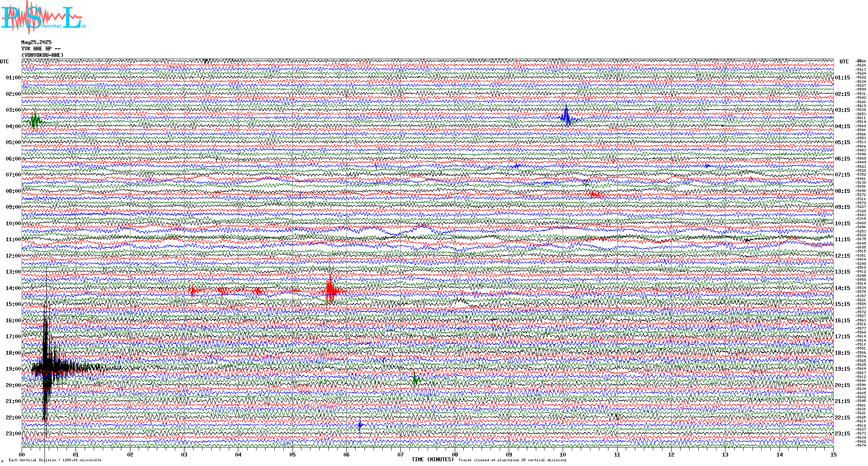Click the '12' minute tick label
868x466 pixels.
pyautogui.click(x=671, y=454)
